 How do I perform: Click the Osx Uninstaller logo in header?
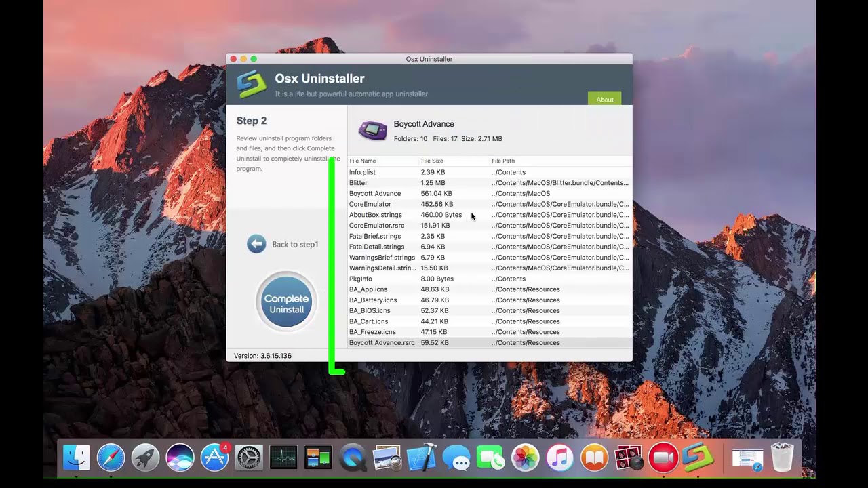(x=251, y=85)
